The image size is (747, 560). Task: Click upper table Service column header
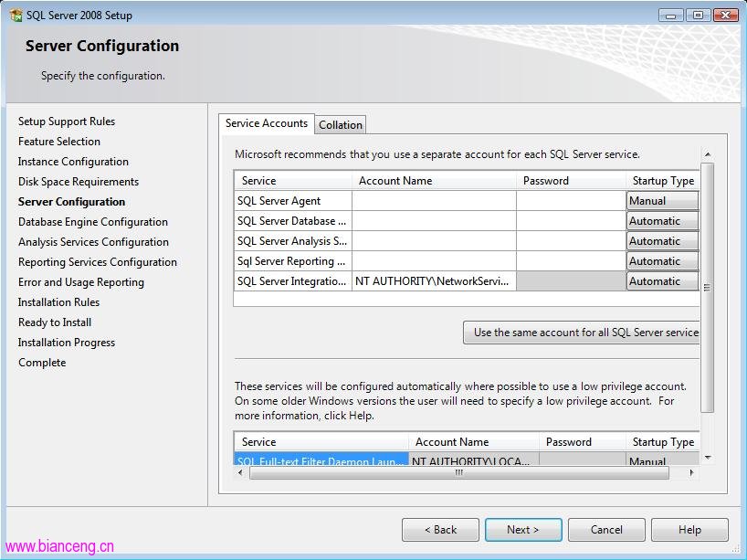click(293, 181)
